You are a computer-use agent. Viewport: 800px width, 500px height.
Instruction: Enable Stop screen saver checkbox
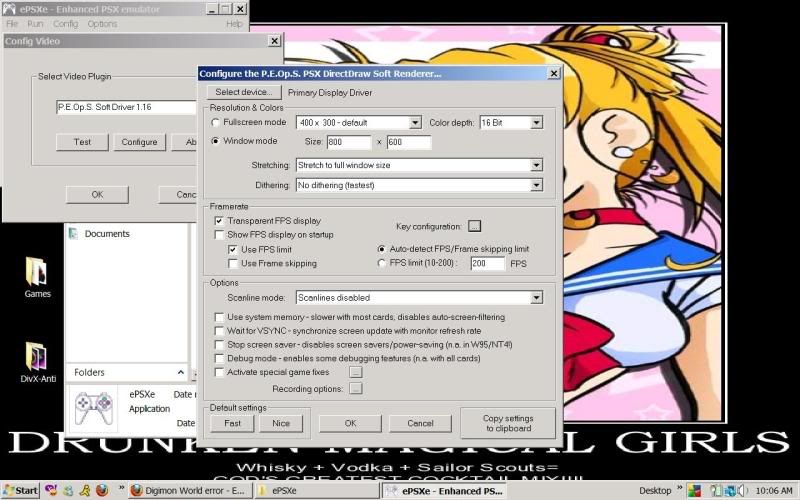tap(219, 344)
